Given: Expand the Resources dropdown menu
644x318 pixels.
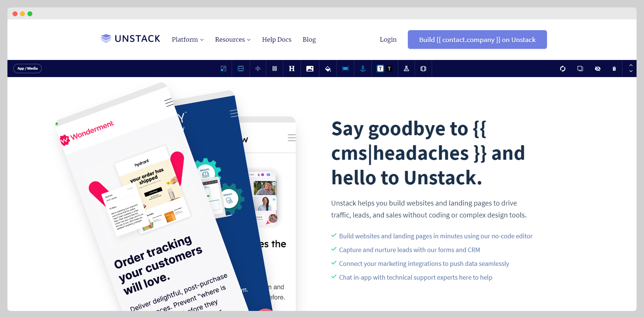Looking at the screenshot, I should pos(233,39).
